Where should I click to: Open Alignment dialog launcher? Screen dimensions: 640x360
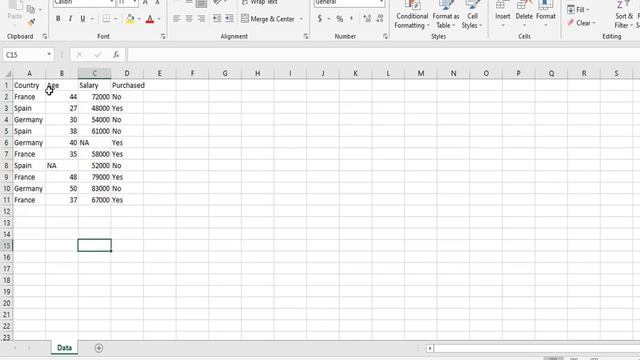(x=306, y=36)
